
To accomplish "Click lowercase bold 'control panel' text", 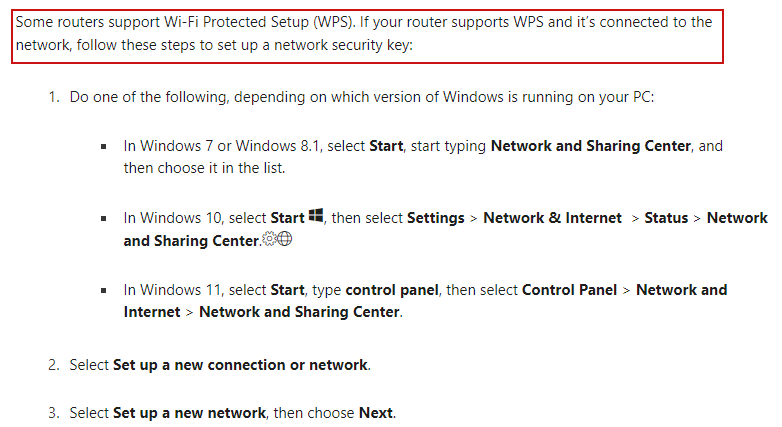I will coord(392,290).
